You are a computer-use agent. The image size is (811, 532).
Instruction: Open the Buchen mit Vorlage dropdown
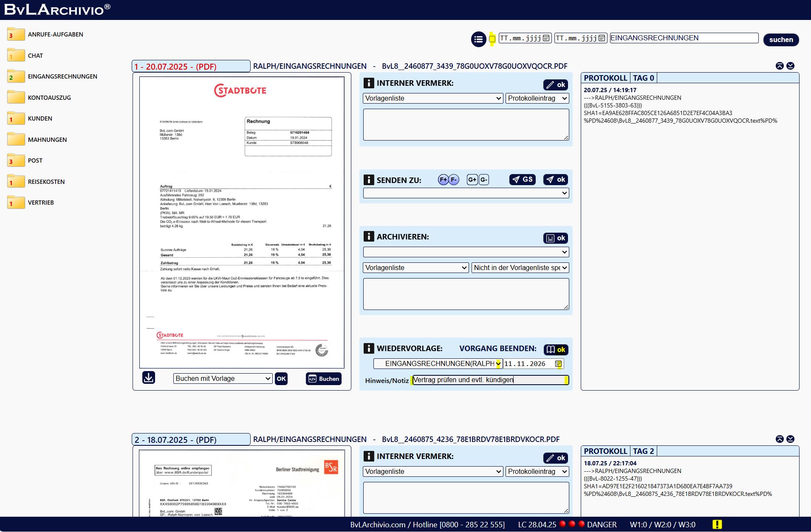(x=223, y=378)
